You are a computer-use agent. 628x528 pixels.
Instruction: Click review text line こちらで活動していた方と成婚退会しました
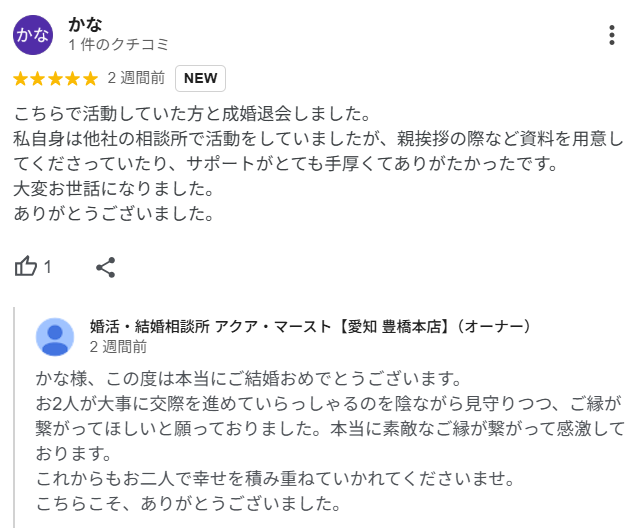pos(192,114)
